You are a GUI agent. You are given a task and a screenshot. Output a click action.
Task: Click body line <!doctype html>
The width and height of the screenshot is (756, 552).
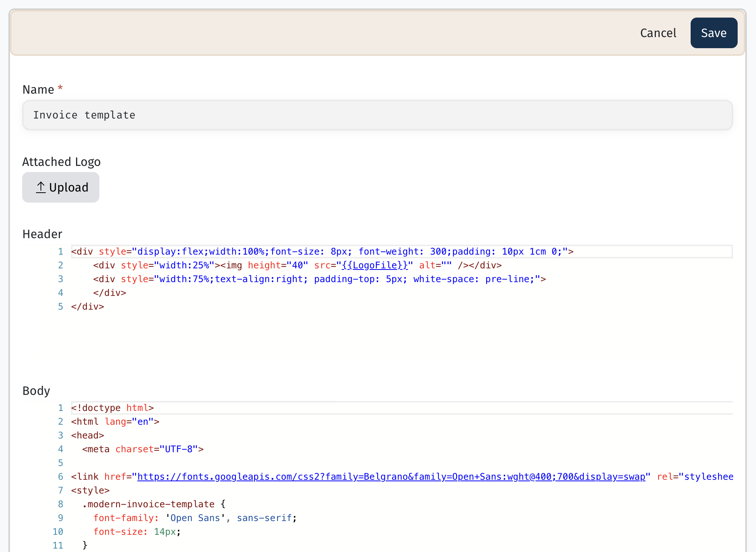point(112,408)
